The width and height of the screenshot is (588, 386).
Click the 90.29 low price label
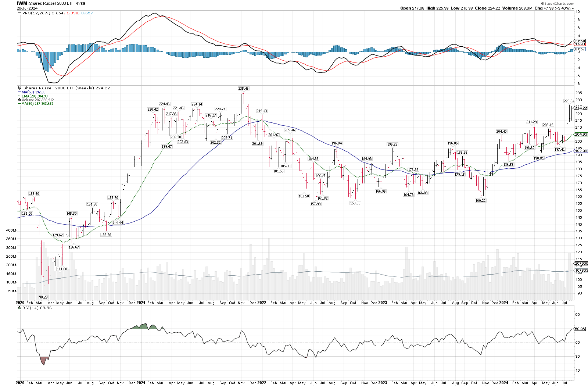(43, 297)
